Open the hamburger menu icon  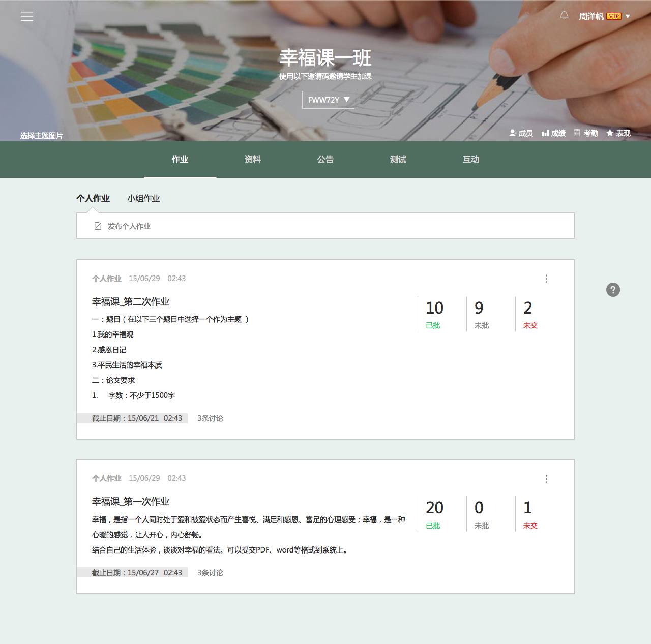click(27, 16)
